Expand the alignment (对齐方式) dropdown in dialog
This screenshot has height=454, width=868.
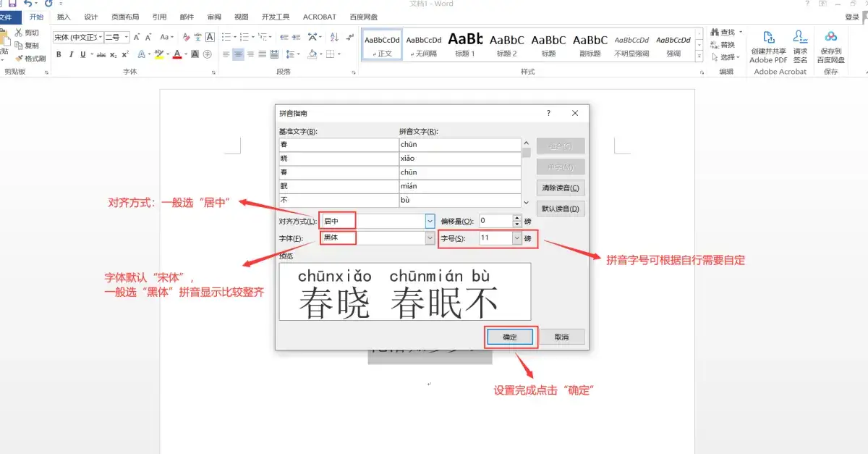430,221
